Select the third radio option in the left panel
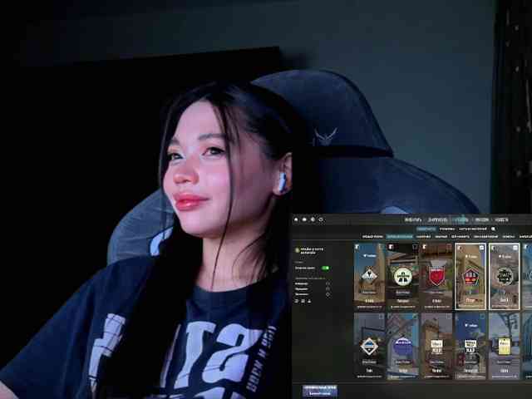Viewport: 532px width, 399px height. (328, 294)
